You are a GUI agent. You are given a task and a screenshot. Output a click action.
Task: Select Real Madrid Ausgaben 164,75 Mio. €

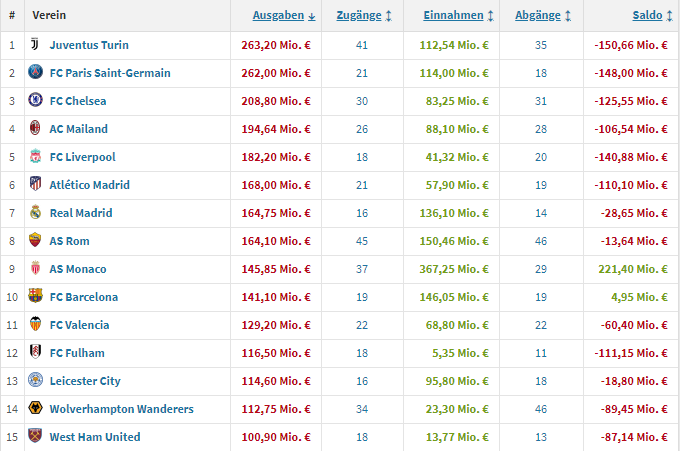click(276, 213)
